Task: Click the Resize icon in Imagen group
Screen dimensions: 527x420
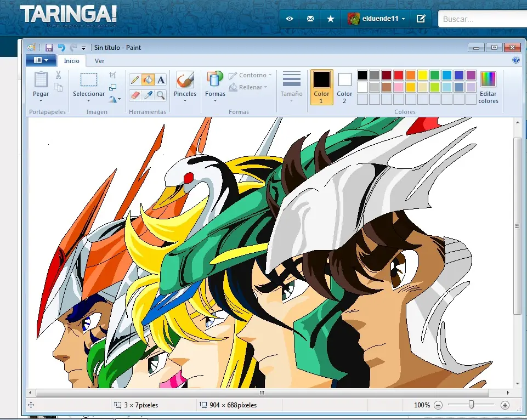Action: 113,87
